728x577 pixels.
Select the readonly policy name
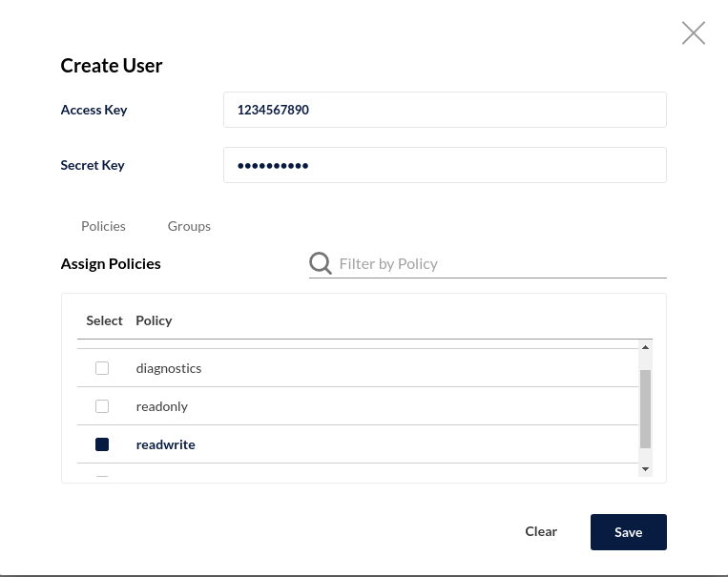pos(161,406)
